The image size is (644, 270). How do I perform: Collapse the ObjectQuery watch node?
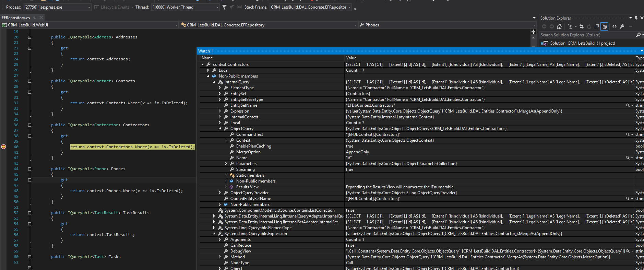click(x=220, y=129)
